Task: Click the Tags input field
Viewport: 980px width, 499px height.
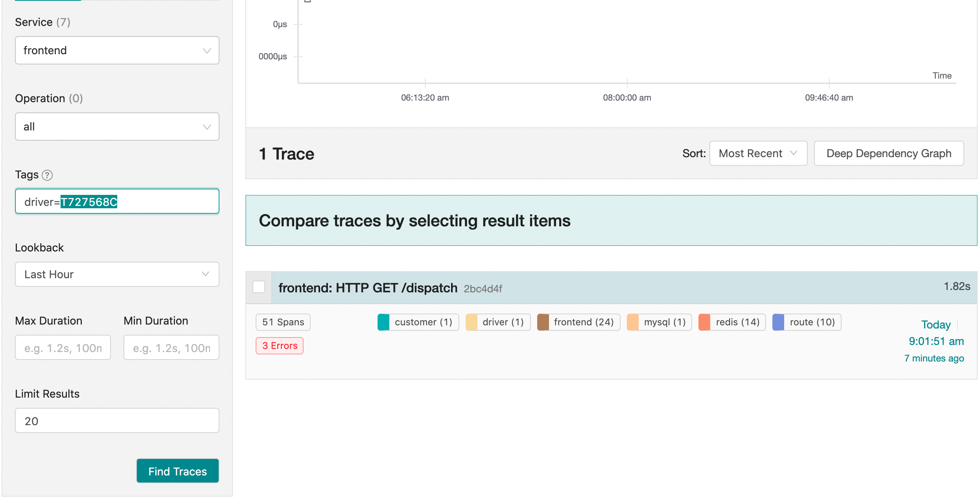Action: point(165,202)
